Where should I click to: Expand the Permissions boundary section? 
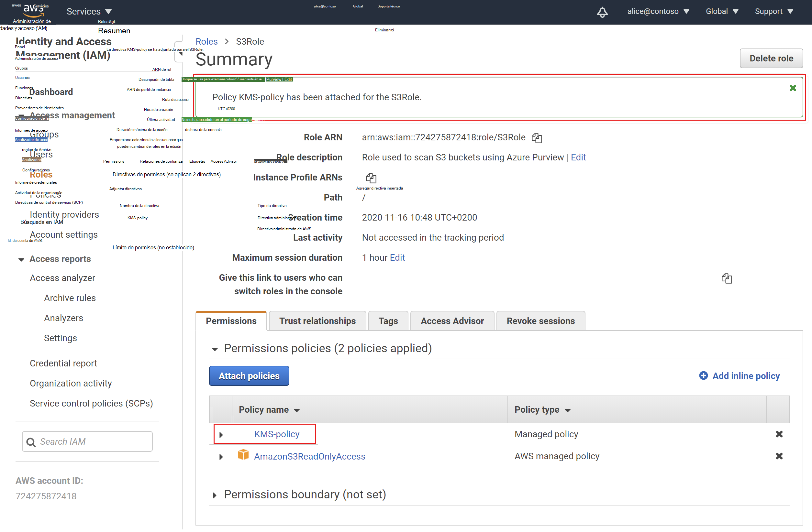tap(215, 495)
